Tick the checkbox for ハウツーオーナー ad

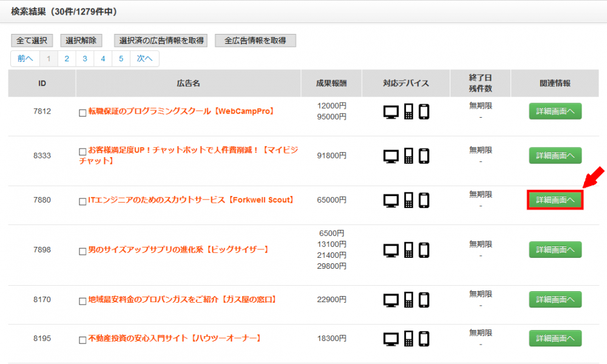[x=83, y=340]
